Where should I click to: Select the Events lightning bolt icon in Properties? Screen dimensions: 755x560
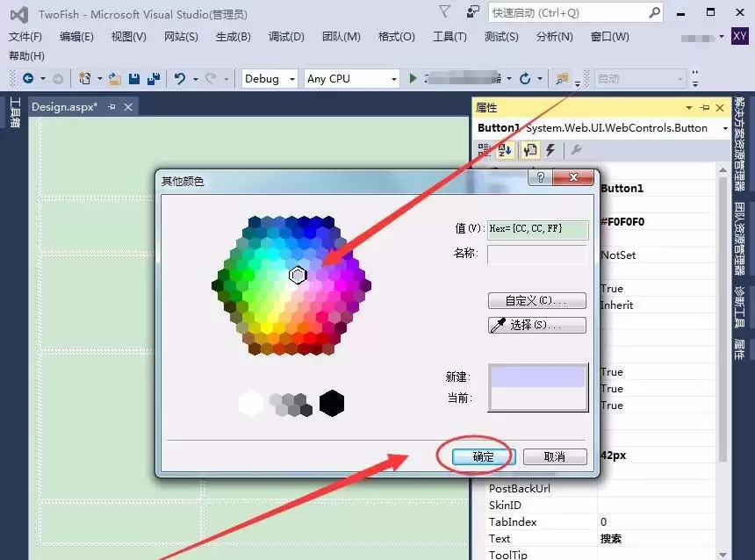[550, 150]
